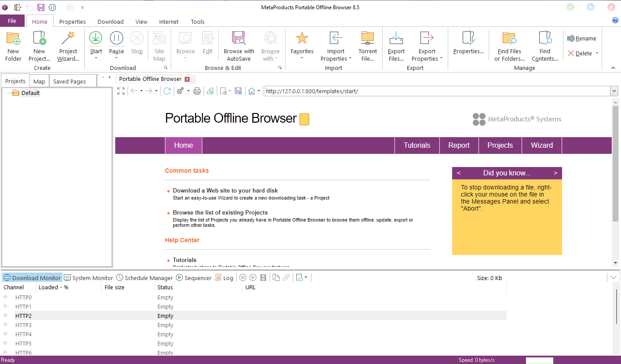Open Find Contents search
The width and height of the screenshot is (621, 364).
[545, 46]
